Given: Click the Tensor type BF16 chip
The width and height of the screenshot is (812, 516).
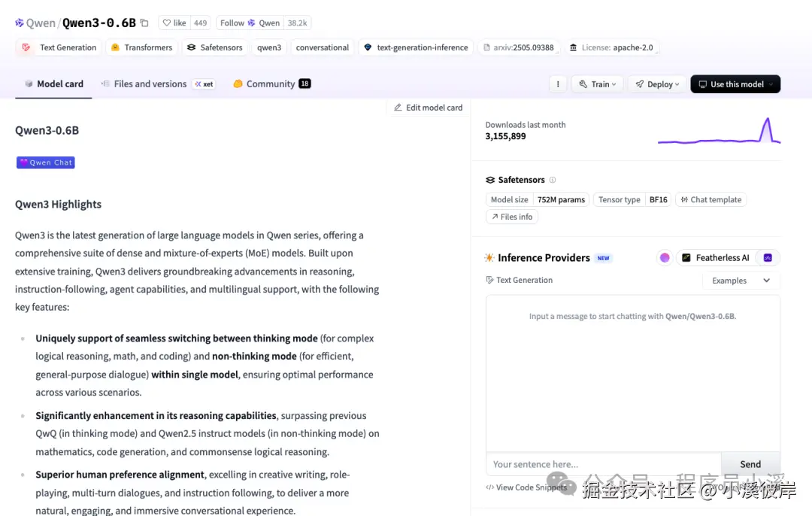Looking at the screenshot, I should point(633,199).
